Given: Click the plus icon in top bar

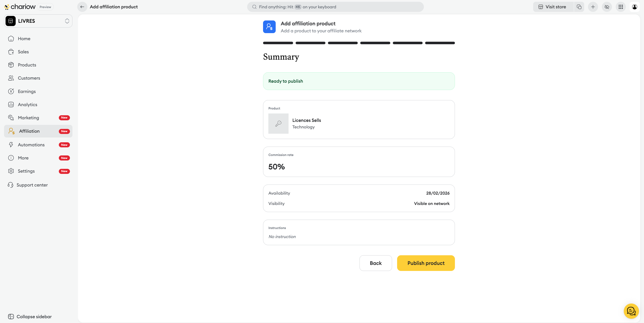Looking at the screenshot, I should pyautogui.click(x=593, y=7).
